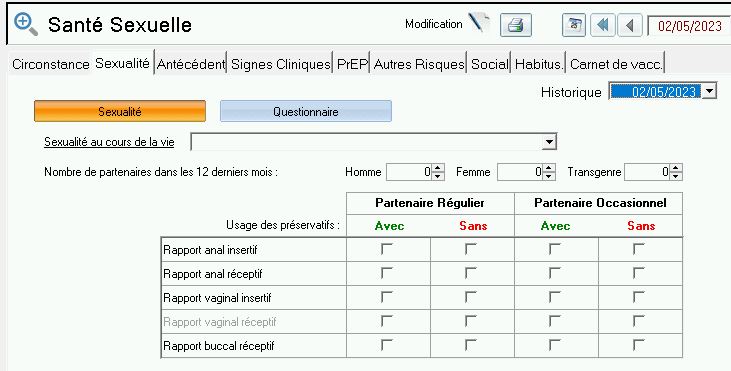
Task: Jump back with the double-left arrow
Action: (x=603, y=25)
